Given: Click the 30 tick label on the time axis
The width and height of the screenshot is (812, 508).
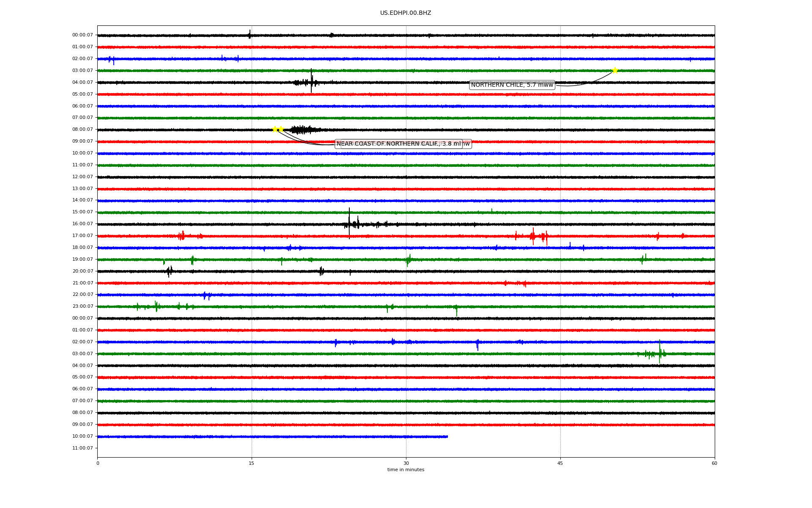Looking at the screenshot, I should coord(406,463).
